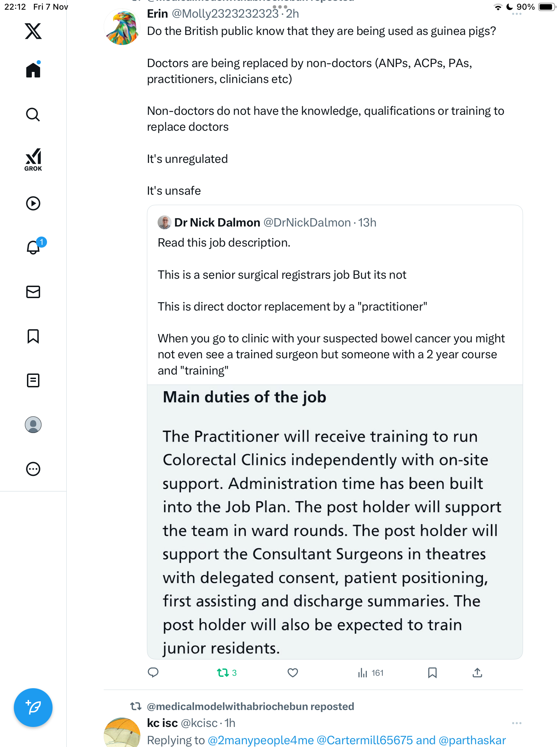Open more options on Erin's post
The image size is (560, 747).
pos(516,14)
